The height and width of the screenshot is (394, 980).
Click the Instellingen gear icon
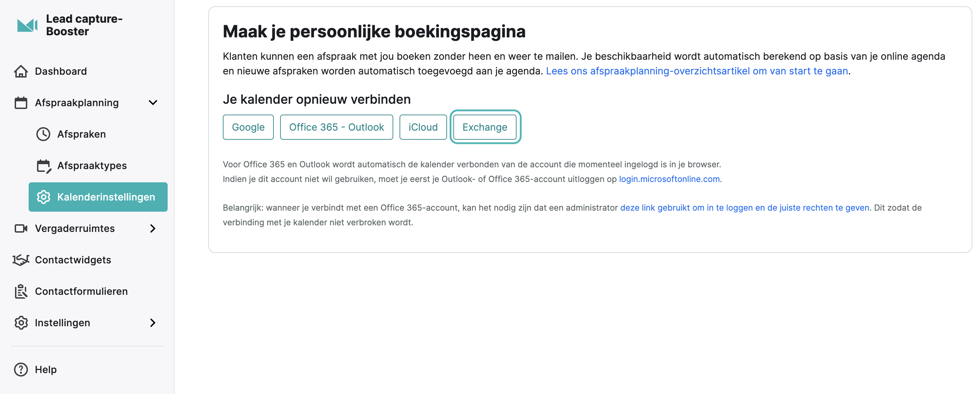click(x=21, y=323)
